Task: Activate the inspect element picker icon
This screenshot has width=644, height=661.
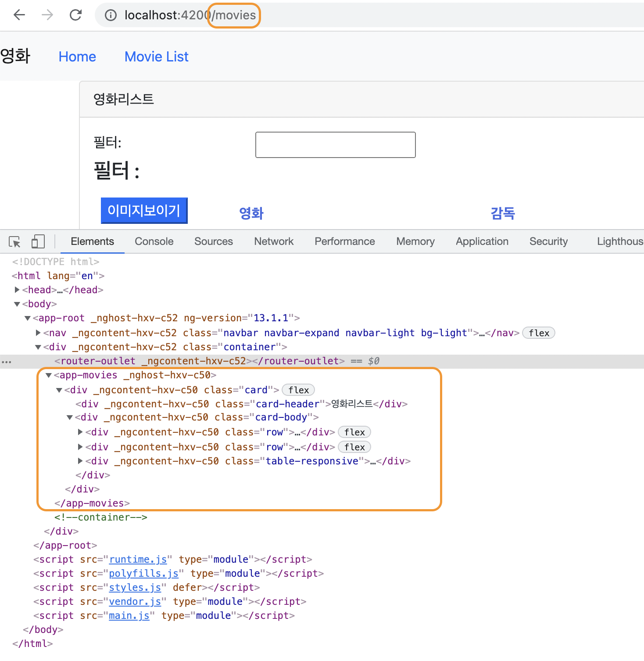Action: 14,241
